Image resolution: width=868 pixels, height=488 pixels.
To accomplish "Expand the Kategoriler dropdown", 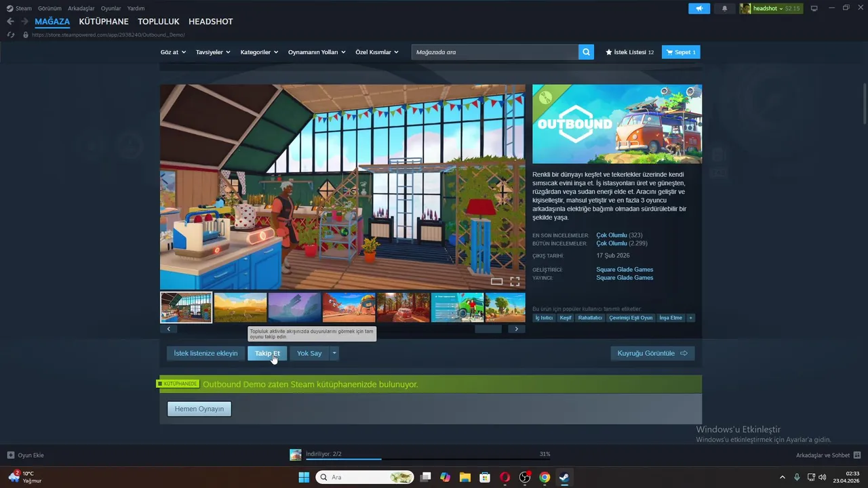I will pyautogui.click(x=260, y=52).
